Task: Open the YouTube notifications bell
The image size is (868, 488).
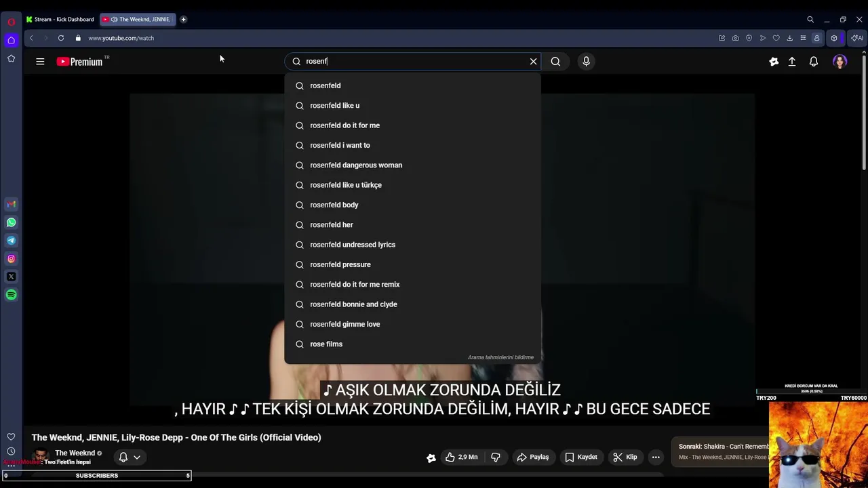Action: click(814, 62)
